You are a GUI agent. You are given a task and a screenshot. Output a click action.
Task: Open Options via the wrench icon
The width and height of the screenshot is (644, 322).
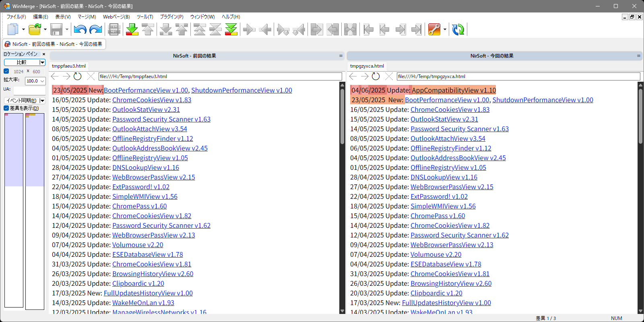pyautogui.click(x=434, y=29)
